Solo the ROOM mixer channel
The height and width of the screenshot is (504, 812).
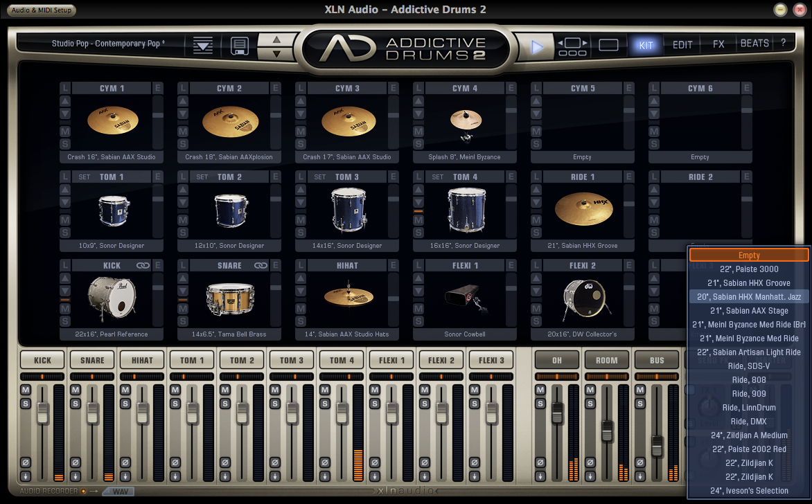tap(590, 403)
